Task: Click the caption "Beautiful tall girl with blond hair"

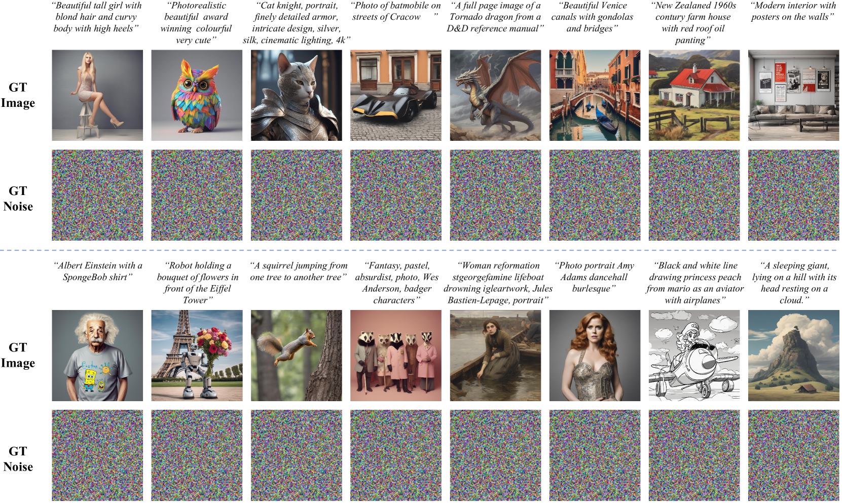Action: point(97,17)
